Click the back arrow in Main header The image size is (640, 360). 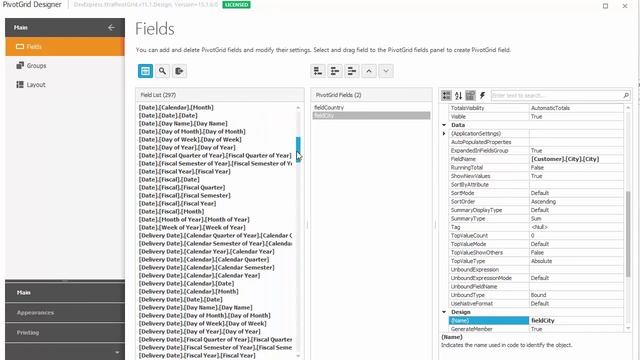coord(111,27)
